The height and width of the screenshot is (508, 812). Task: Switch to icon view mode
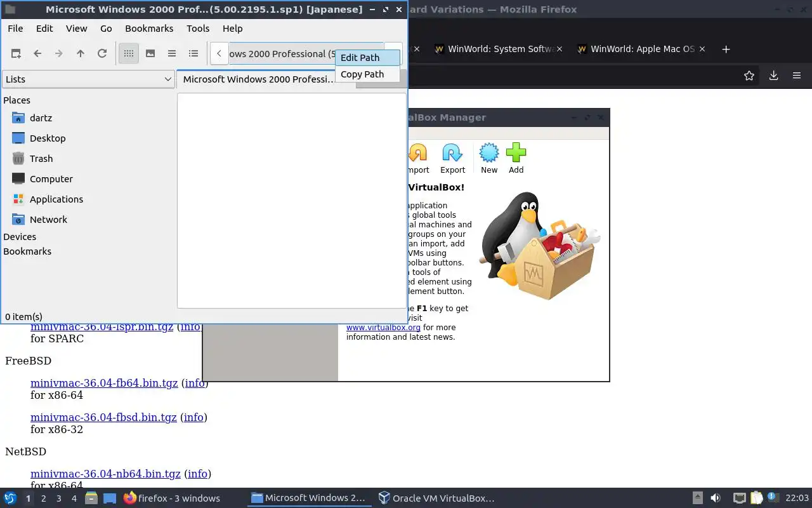(x=129, y=54)
